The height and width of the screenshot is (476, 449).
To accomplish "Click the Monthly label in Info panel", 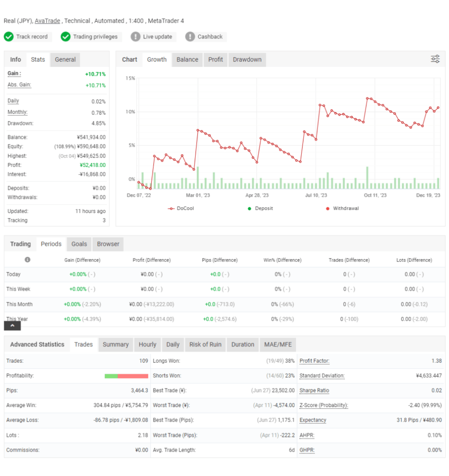I will (x=17, y=112).
